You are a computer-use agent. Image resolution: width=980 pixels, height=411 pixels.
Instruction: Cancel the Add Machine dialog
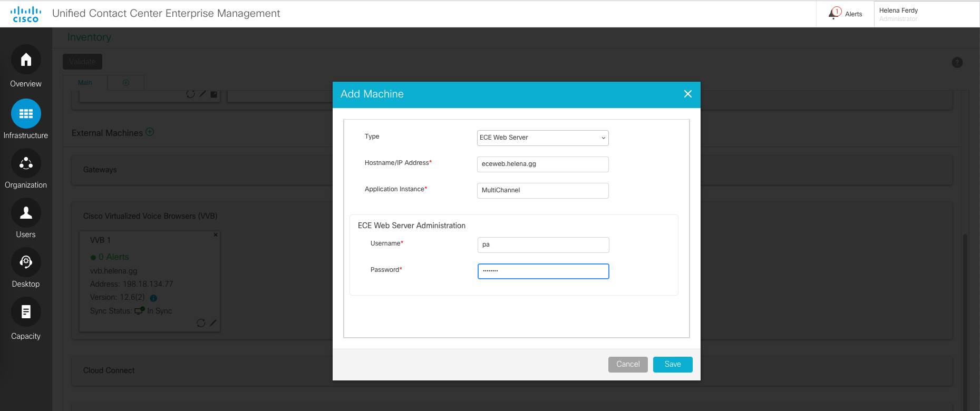click(627, 365)
